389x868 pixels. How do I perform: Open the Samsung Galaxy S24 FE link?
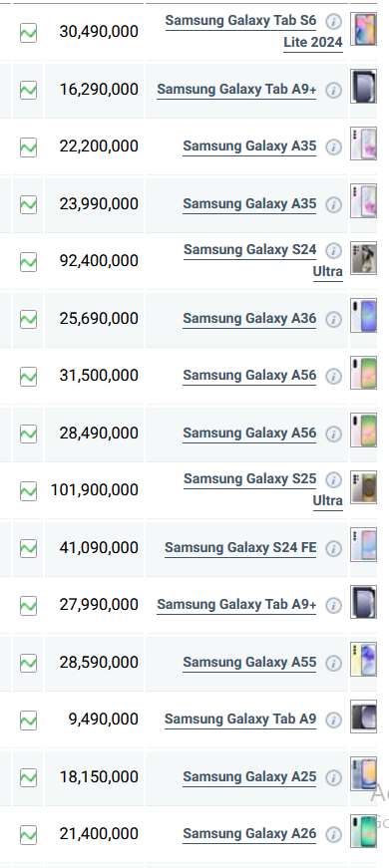point(240,548)
